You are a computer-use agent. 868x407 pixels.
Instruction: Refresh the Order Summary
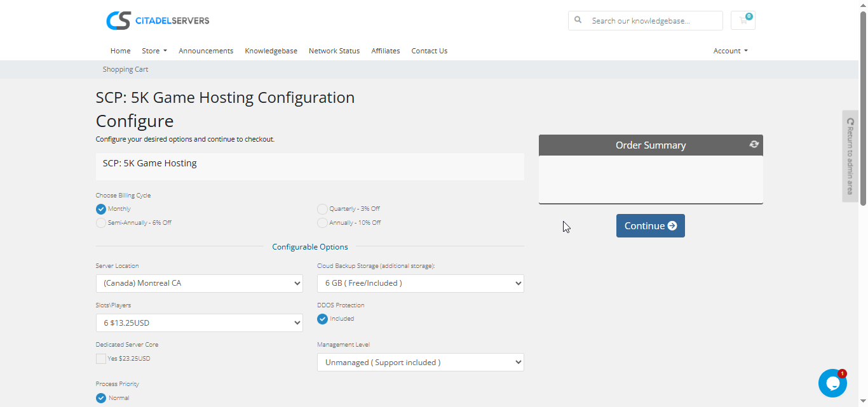coord(754,145)
